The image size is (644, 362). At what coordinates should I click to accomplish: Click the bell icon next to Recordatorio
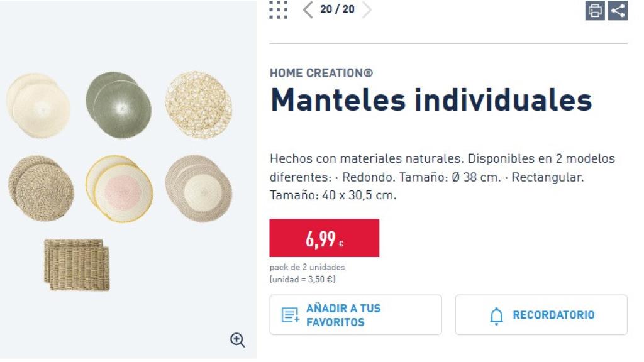point(497,315)
